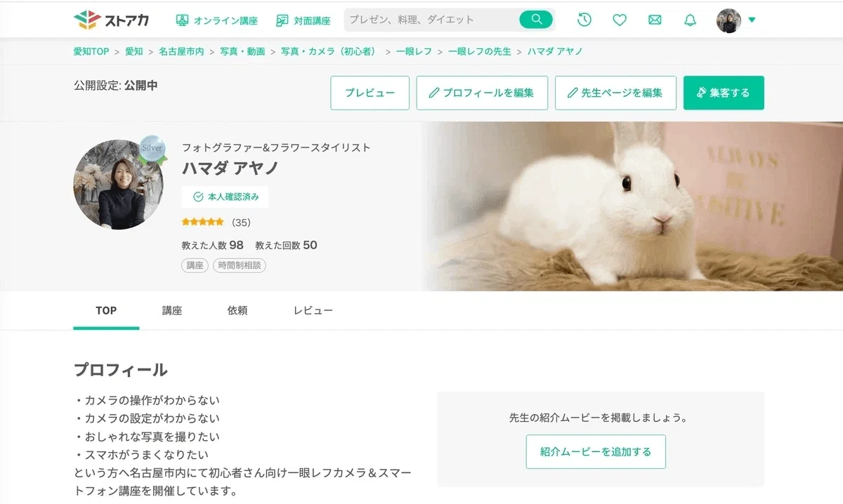
Task: Click the header account avatar
Action: click(x=728, y=20)
